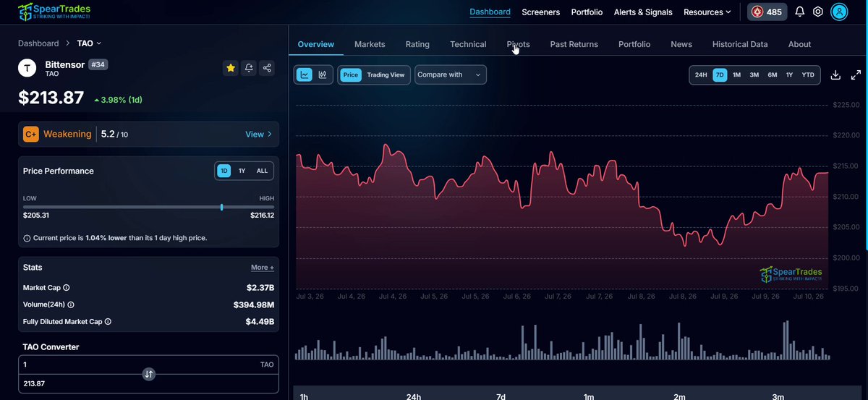The image size is (868, 400).
Task: Open the user profile avatar
Action: click(839, 12)
